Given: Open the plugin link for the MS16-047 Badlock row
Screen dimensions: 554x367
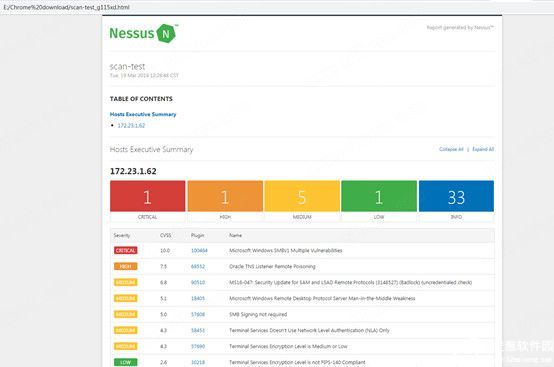Looking at the screenshot, I should coord(198,282).
